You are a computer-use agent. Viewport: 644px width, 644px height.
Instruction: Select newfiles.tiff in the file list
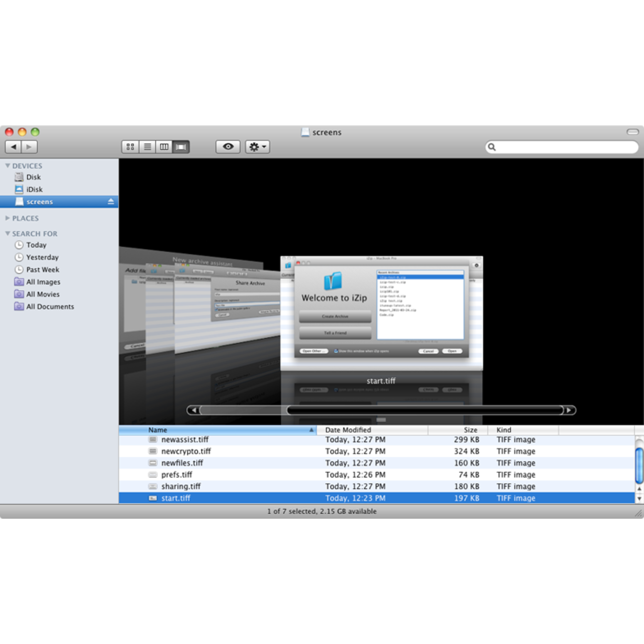click(377, 463)
